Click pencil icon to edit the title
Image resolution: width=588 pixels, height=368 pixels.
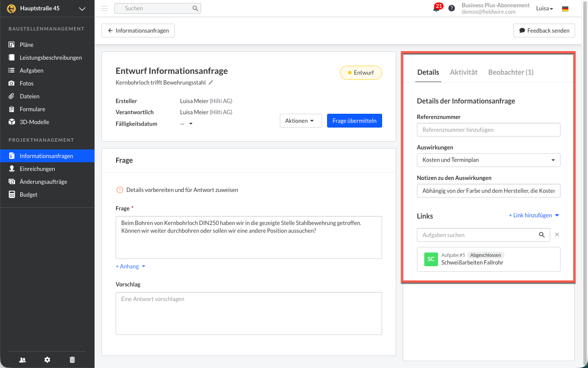coord(211,82)
